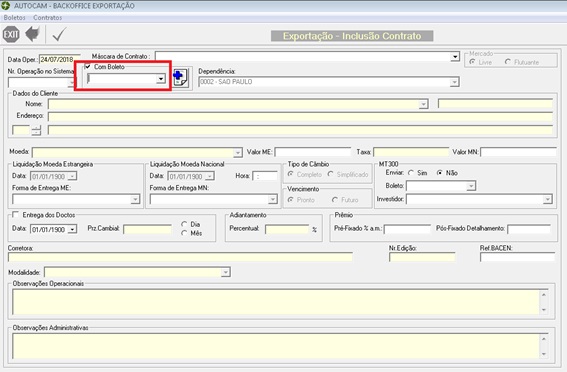Open the Contratos menu

(47, 17)
